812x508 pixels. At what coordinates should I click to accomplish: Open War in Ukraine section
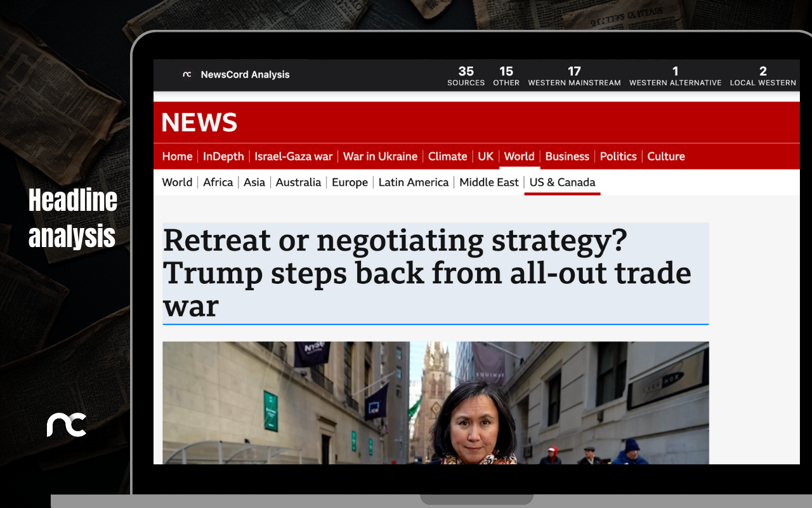click(380, 156)
